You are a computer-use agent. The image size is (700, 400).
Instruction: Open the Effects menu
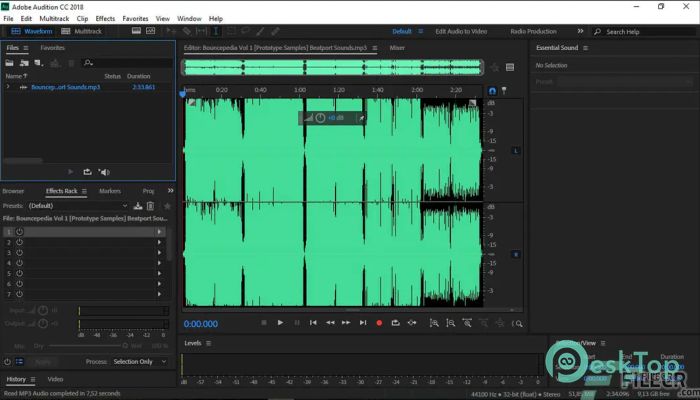105,19
